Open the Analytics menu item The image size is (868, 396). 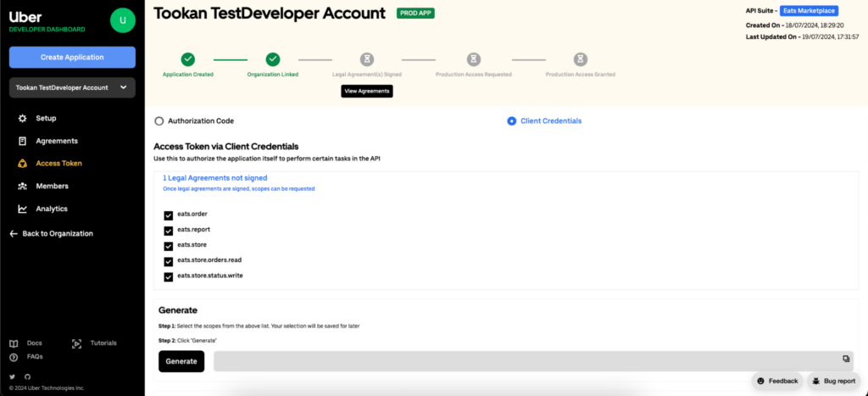(x=52, y=209)
